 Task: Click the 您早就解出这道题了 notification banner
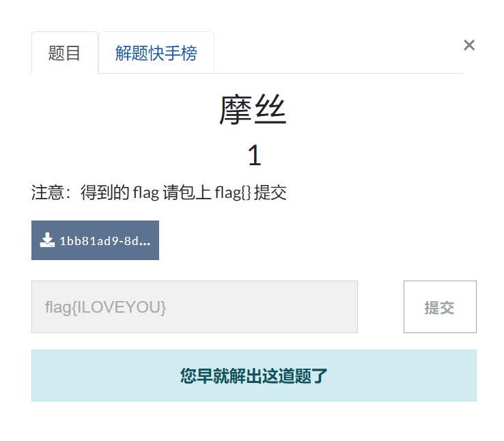[x=254, y=375]
